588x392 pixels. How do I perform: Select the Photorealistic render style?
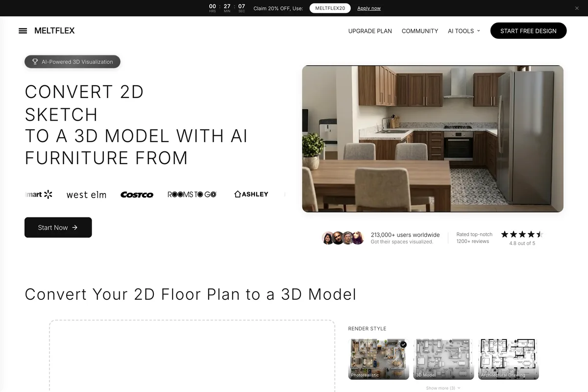pos(379,359)
